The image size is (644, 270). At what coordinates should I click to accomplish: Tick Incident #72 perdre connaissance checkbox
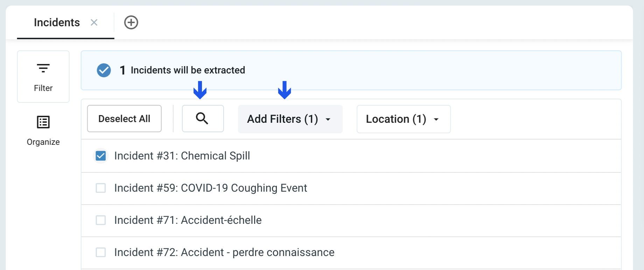(101, 253)
